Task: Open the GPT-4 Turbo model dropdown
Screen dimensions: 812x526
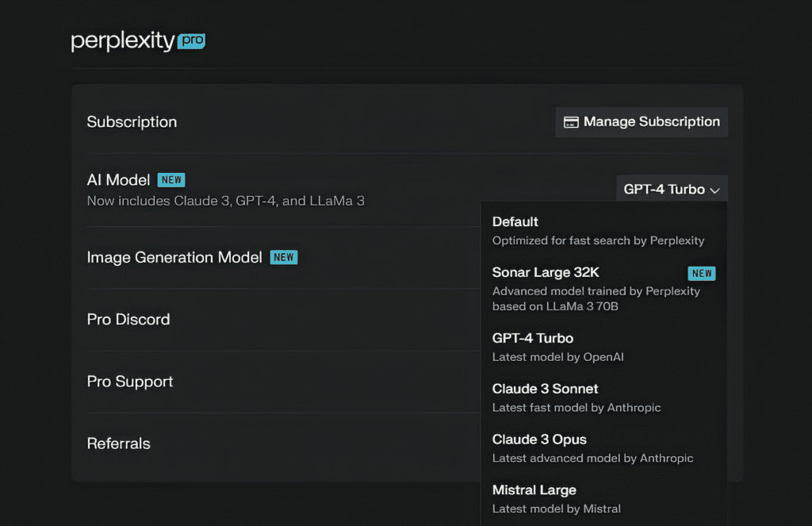Action: (672, 189)
